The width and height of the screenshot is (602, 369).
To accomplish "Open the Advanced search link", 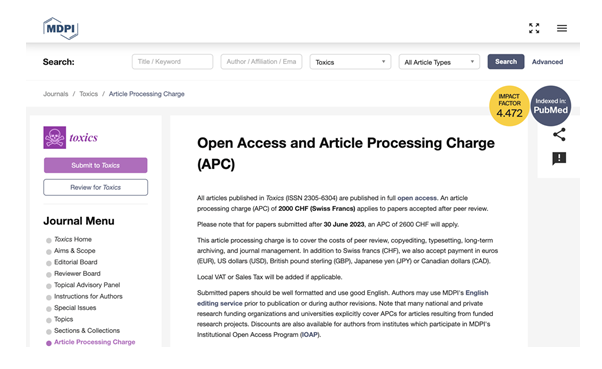I will pyautogui.click(x=547, y=62).
